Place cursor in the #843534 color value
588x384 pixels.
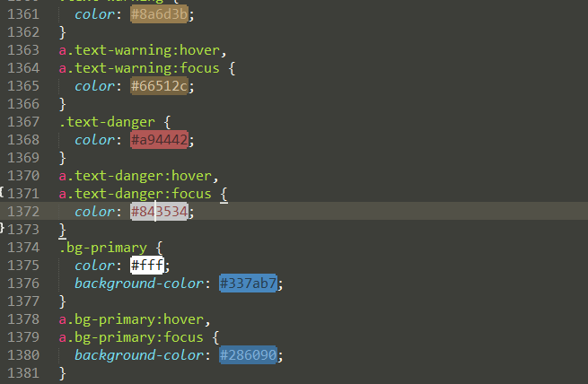(x=162, y=212)
